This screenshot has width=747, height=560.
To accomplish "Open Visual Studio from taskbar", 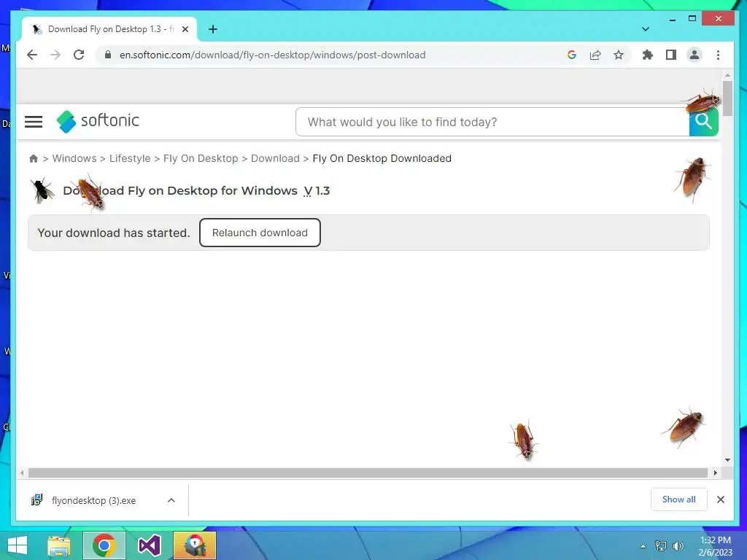I will point(149,545).
